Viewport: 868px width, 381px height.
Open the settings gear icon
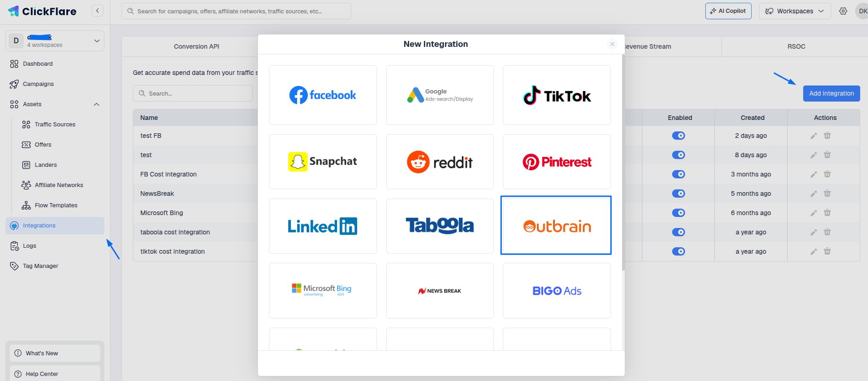pos(843,11)
